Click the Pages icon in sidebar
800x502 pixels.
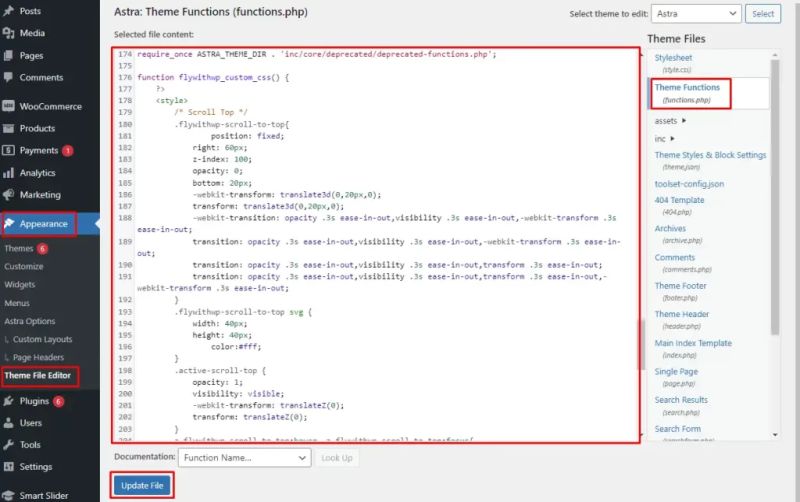pos(8,56)
